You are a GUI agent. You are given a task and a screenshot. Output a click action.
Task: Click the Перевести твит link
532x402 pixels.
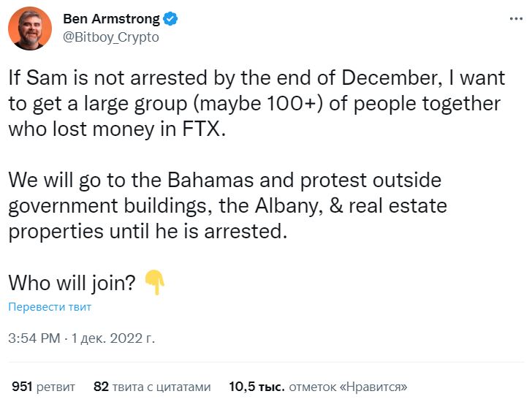point(50,307)
